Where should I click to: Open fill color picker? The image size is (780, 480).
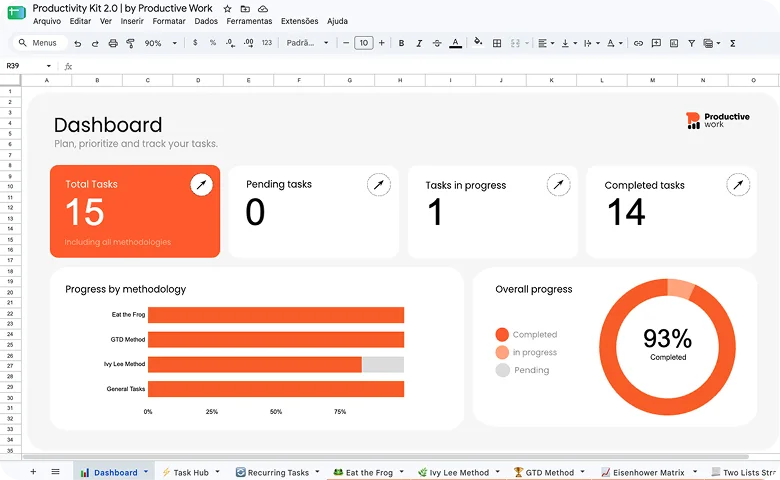[478, 42]
